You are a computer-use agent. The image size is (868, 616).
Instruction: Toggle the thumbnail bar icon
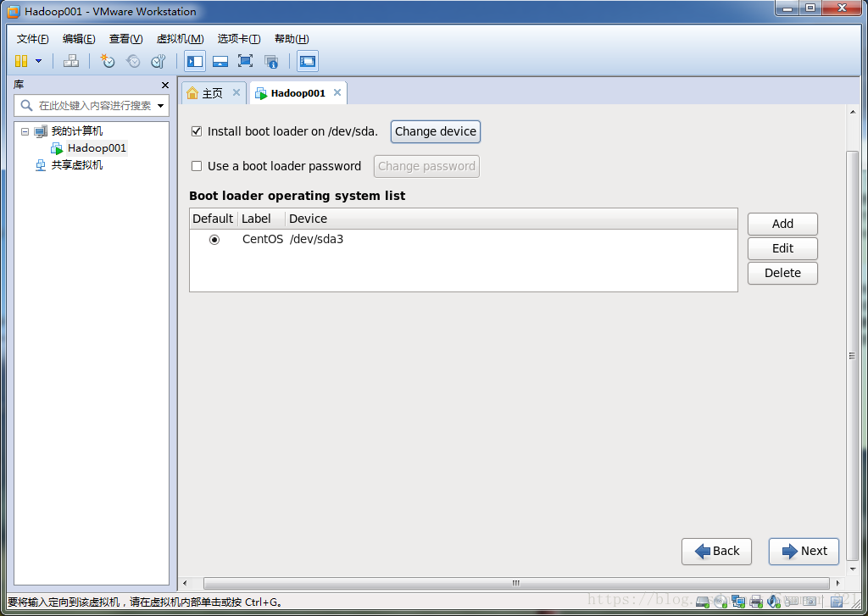pyautogui.click(x=220, y=61)
